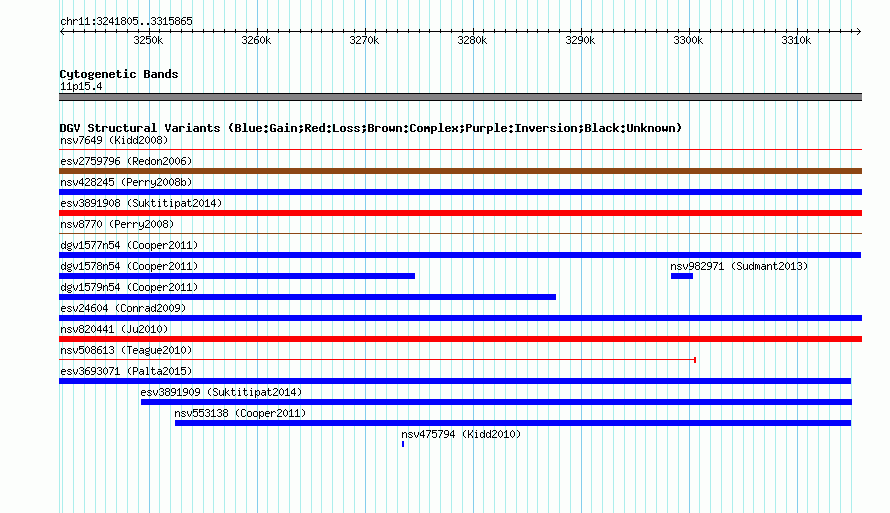Open the esv3693071 (Palta2015) label
This screenshot has width=890, height=513.
pos(126,371)
